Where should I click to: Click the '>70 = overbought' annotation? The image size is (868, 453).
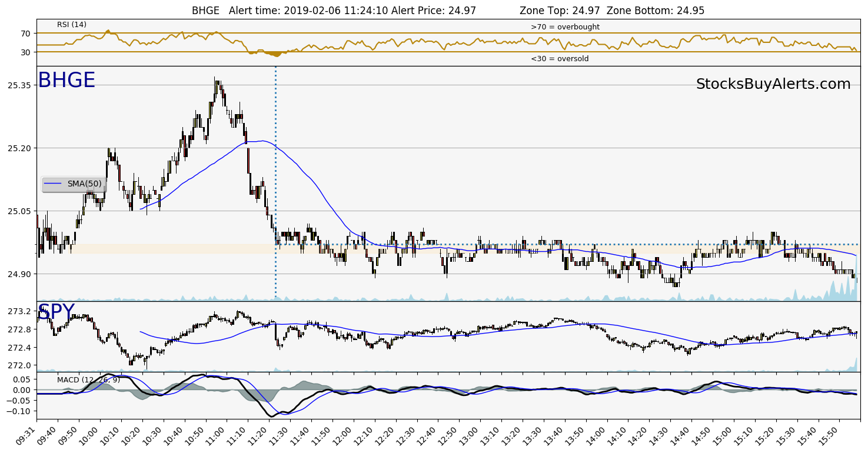tap(565, 27)
